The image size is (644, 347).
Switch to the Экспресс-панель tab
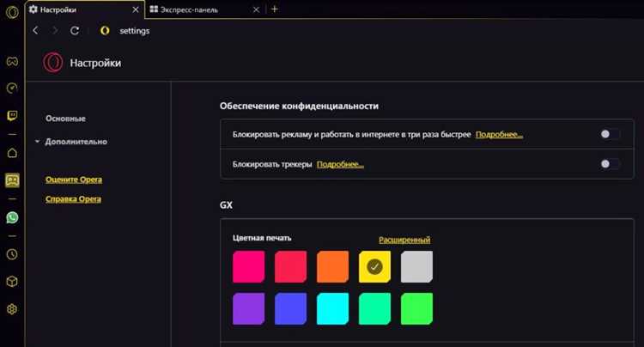click(x=204, y=9)
